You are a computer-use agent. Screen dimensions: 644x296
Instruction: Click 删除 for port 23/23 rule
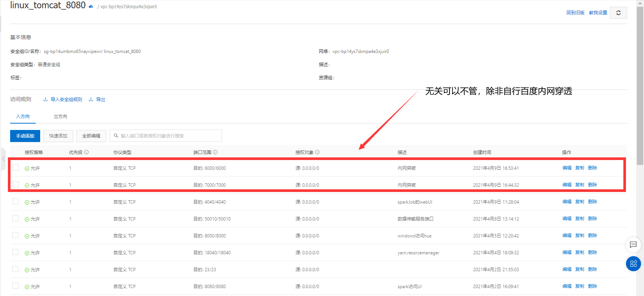pyautogui.click(x=593, y=269)
